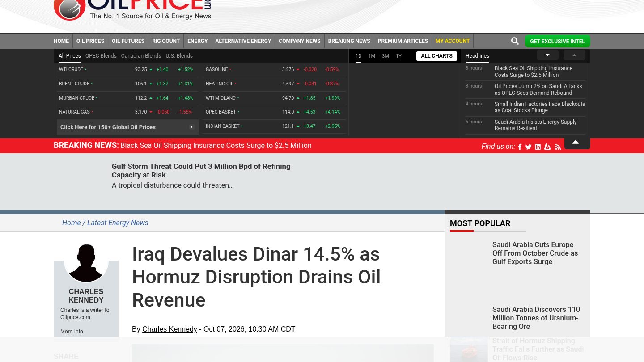Click the flame-shaped social icon
The height and width of the screenshot is (362, 644).
point(547,147)
